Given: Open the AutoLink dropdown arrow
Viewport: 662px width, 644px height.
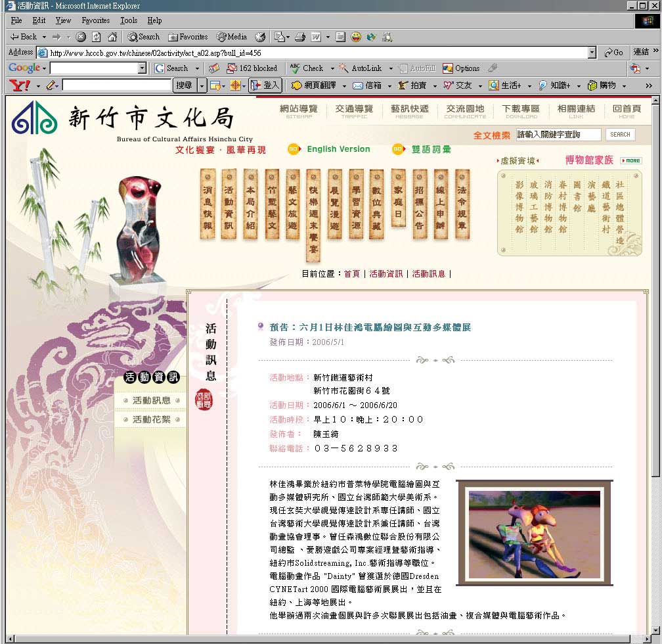Looking at the screenshot, I should click(391, 68).
